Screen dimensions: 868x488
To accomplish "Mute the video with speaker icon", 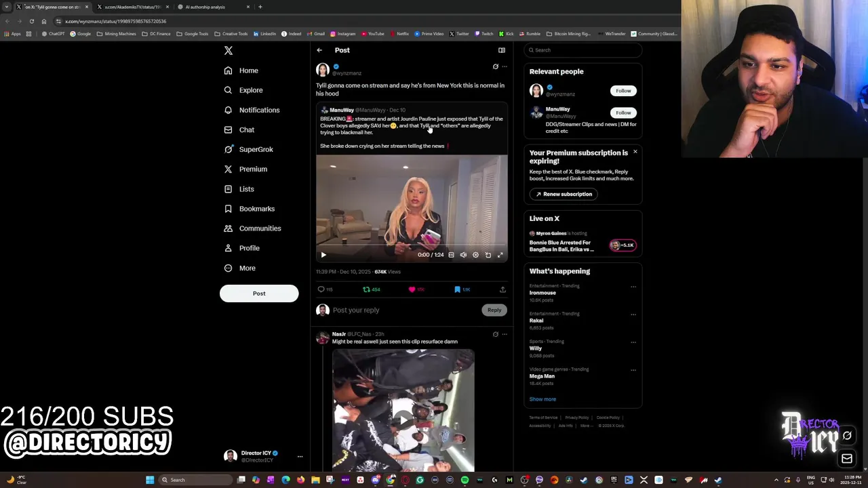I will 463,255.
